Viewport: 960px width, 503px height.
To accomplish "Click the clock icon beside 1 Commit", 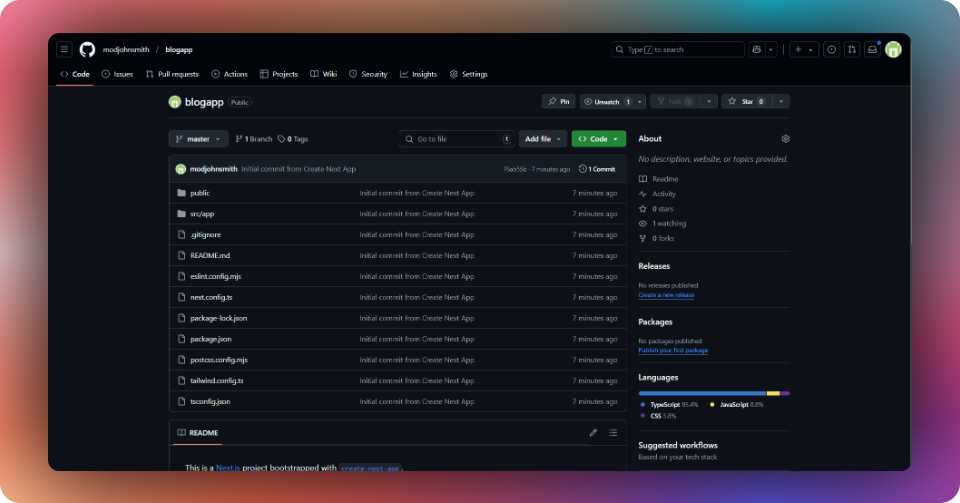I will tap(583, 169).
